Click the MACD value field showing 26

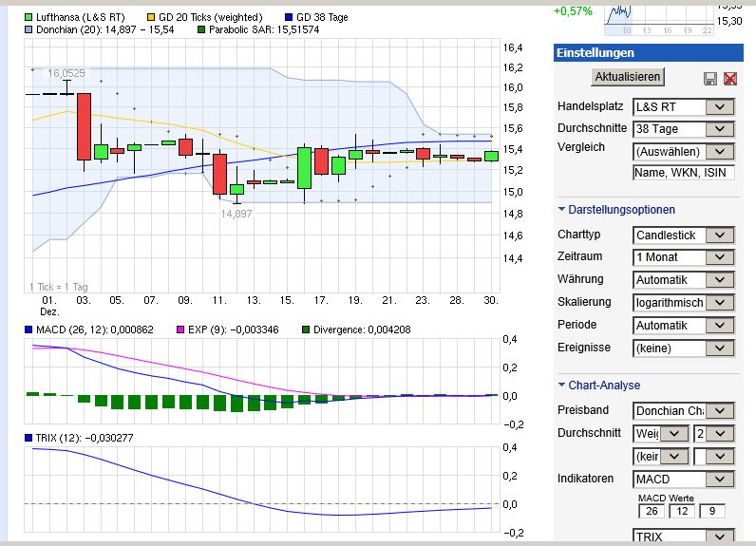click(x=652, y=511)
